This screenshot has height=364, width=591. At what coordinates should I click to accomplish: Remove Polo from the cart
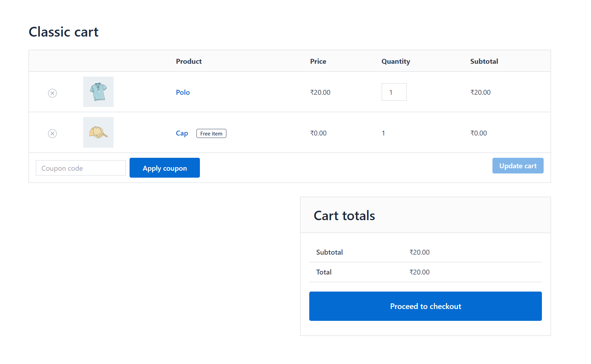pos(52,93)
